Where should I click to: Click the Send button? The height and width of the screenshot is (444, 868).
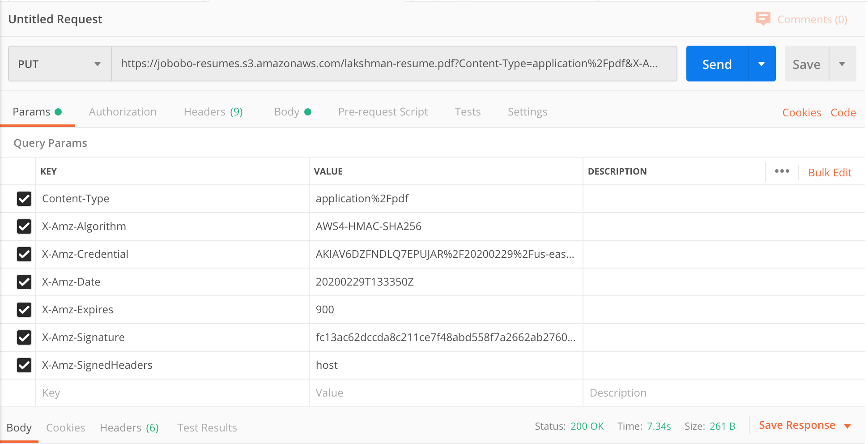pyautogui.click(x=716, y=64)
